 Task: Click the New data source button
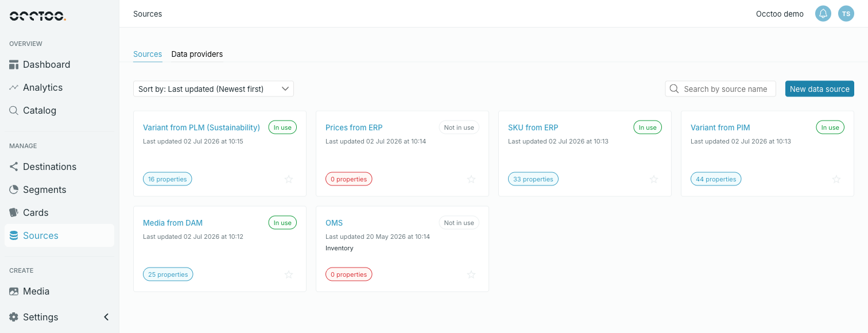click(x=820, y=89)
